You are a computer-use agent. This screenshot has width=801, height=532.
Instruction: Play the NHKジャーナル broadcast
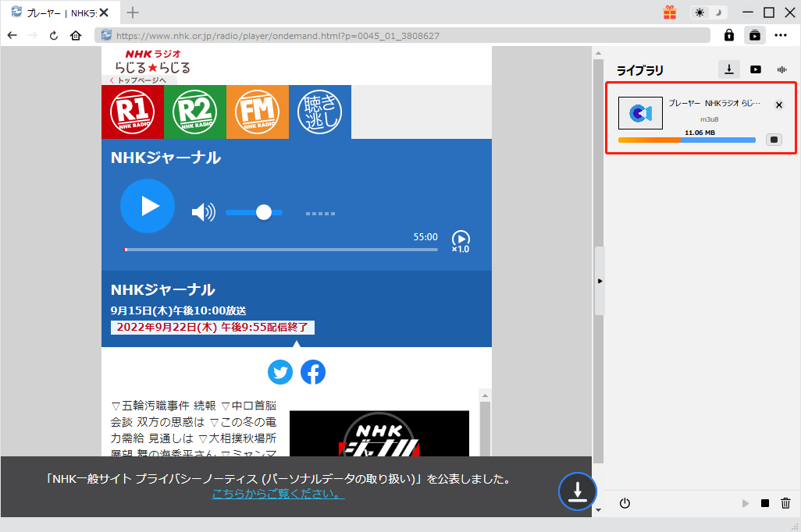point(148,206)
